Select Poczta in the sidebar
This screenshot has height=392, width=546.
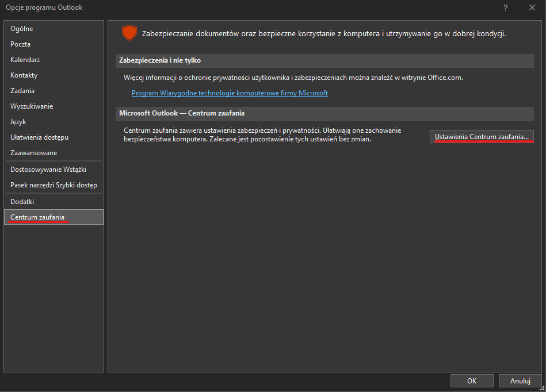coord(21,44)
